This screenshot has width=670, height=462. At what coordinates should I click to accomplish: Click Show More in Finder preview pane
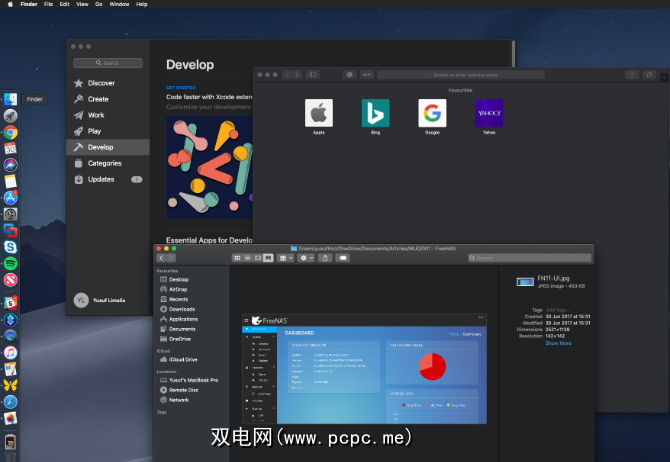(x=558, y=343)
